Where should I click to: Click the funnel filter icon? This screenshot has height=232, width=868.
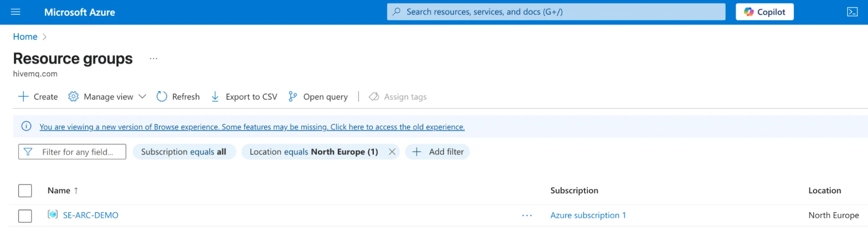[x=28, y=152]
